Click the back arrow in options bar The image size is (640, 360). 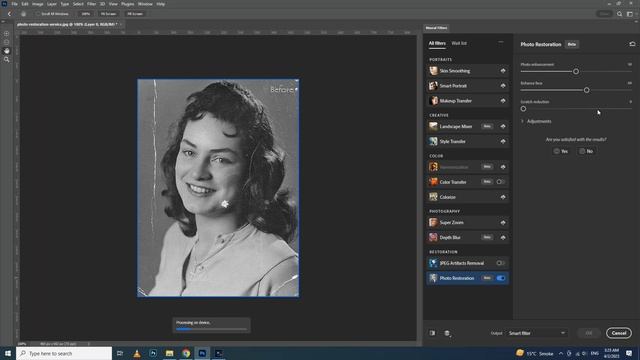pos(9,14)
